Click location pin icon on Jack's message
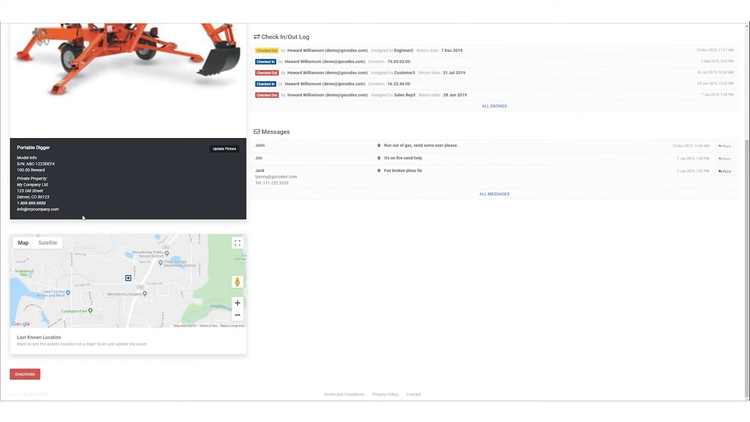This screenshot has height=422, width=750. point(379,170)
